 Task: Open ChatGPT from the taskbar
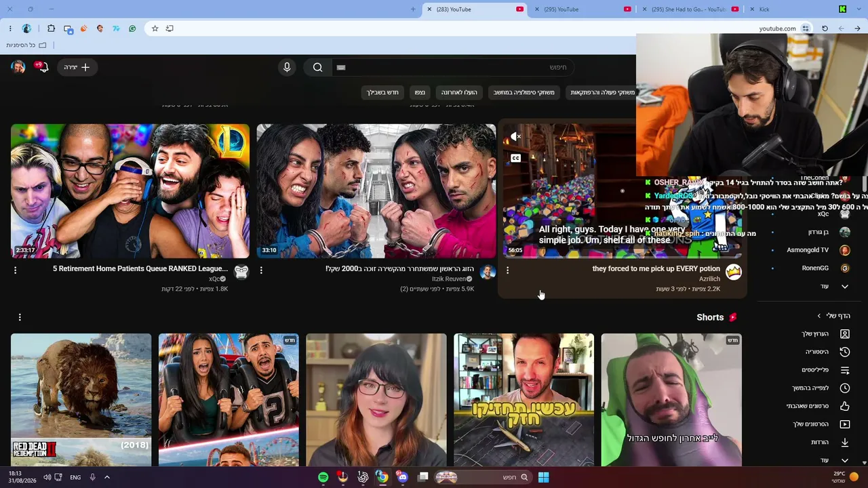pyautogui.click(x=363, y=477)
